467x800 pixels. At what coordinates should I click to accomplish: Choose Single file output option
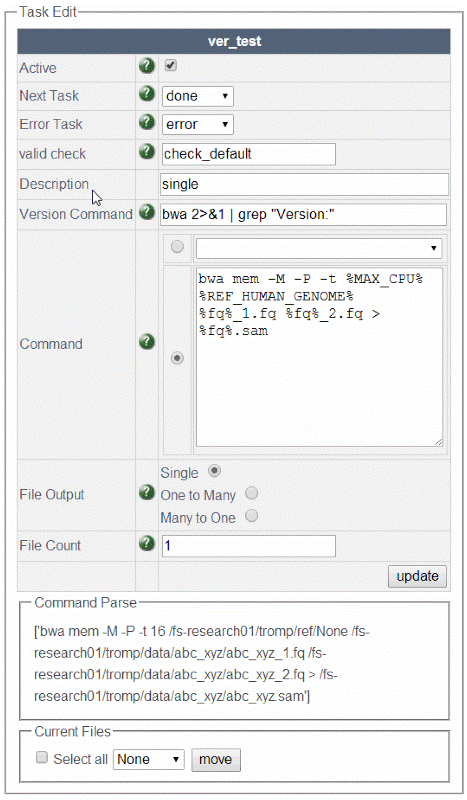tap(214, 470)
